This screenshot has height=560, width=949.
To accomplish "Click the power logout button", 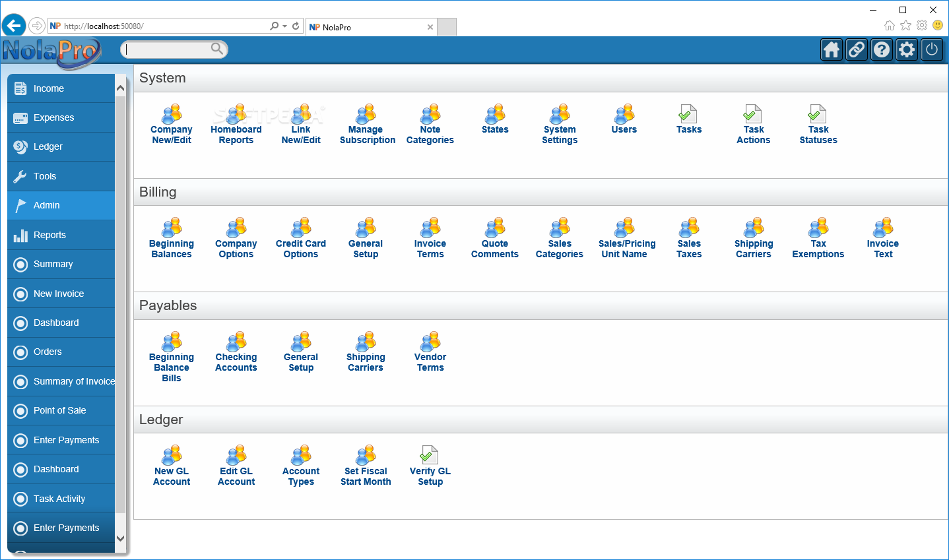I will click(x=932, y=49).
